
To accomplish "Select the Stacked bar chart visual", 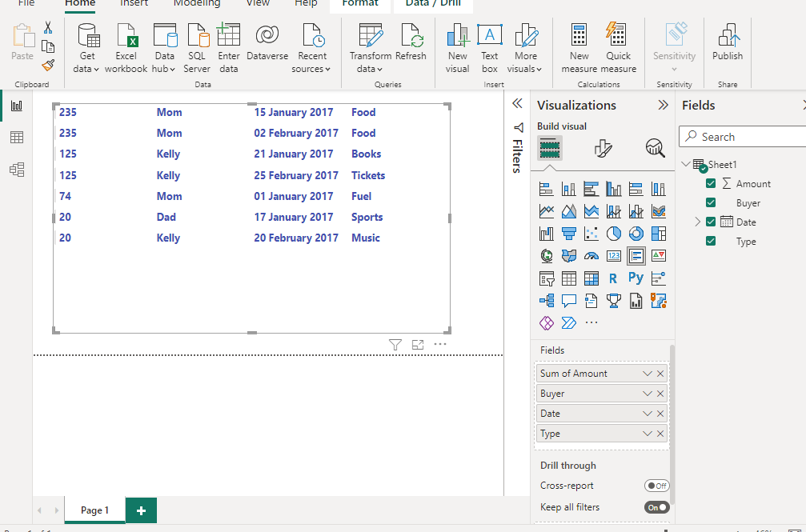I will click(547, 189).
